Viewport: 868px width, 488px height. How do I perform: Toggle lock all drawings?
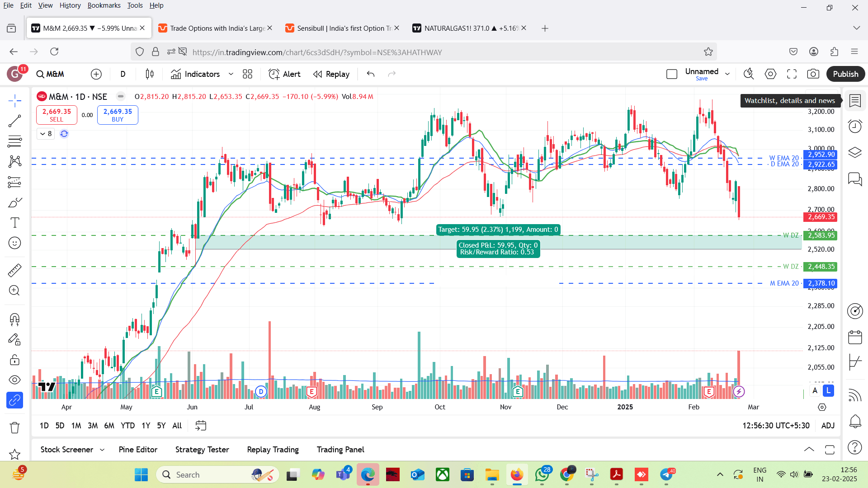(x=14, y=360)
